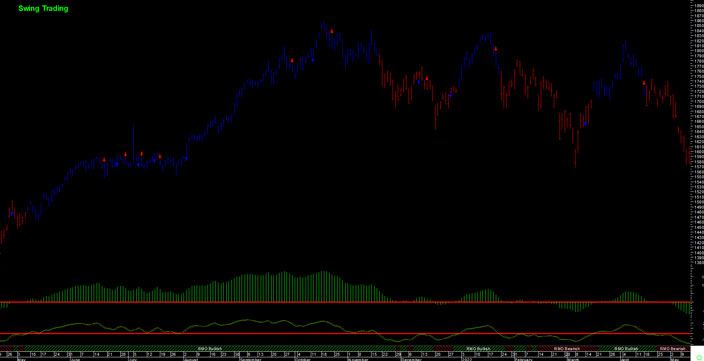
Task: Select the June label on date axis
Action: (75, 360)
